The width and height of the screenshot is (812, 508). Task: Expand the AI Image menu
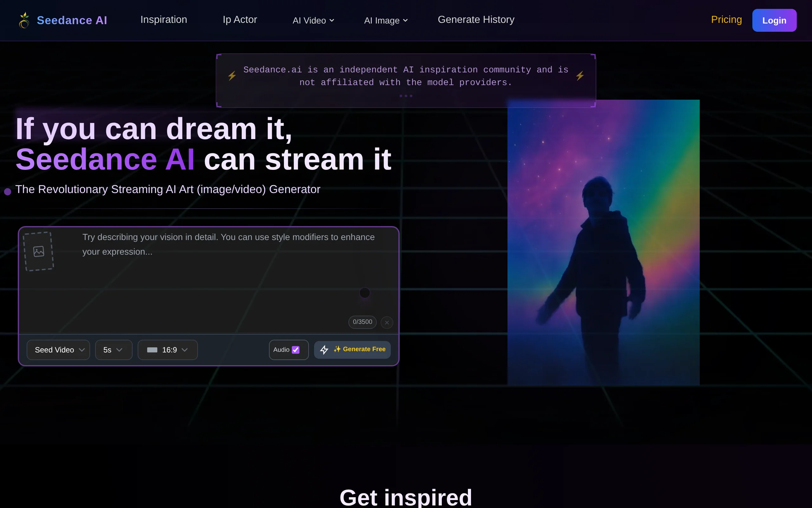[386, 21]
